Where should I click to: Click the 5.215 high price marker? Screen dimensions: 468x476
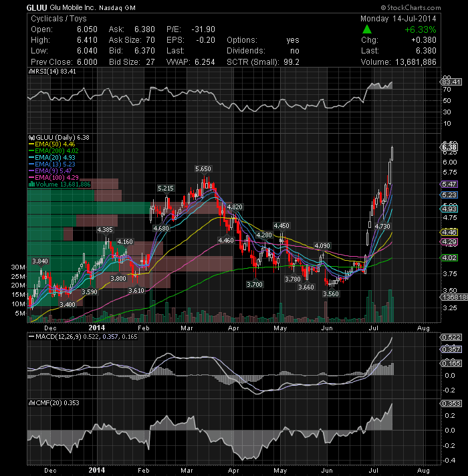click(166, 189)
